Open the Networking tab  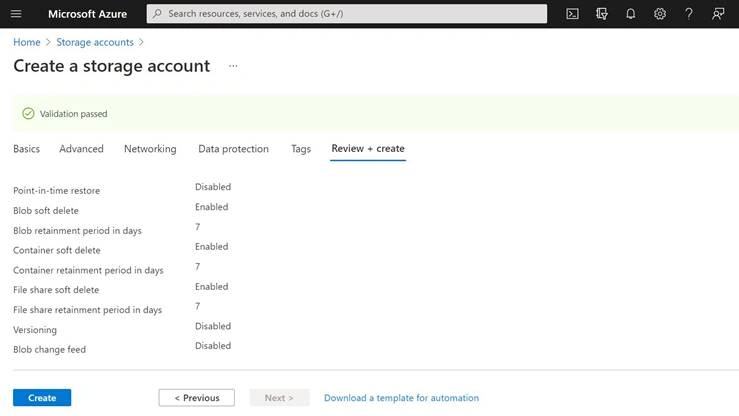(150, 149)
